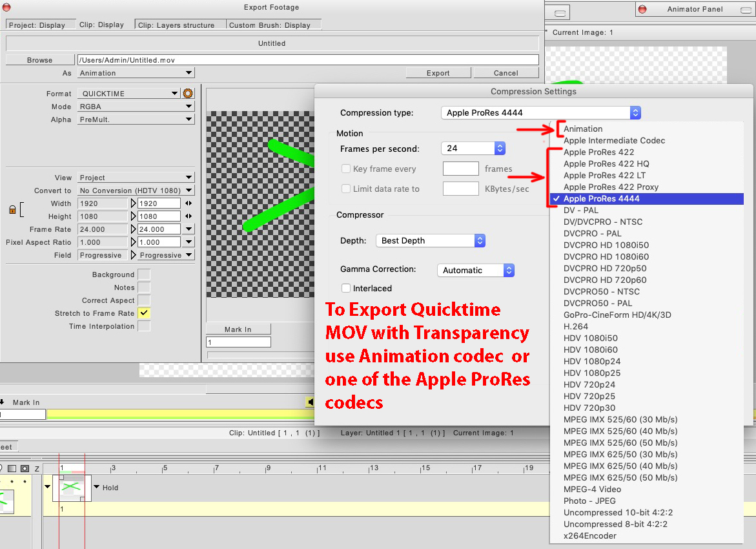Switch to the Project: Display tab
The width and height of the screenshot is (756, 549).
(41, 25)
